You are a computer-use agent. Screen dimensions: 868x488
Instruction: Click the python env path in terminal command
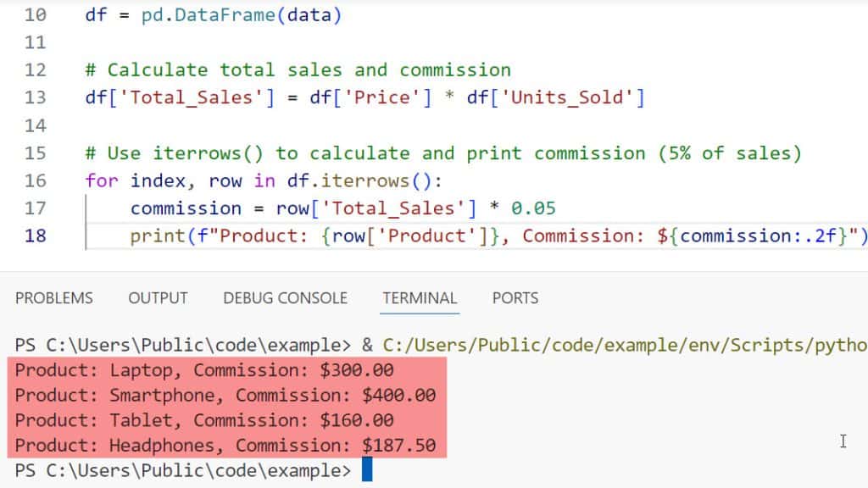point(625,346)
